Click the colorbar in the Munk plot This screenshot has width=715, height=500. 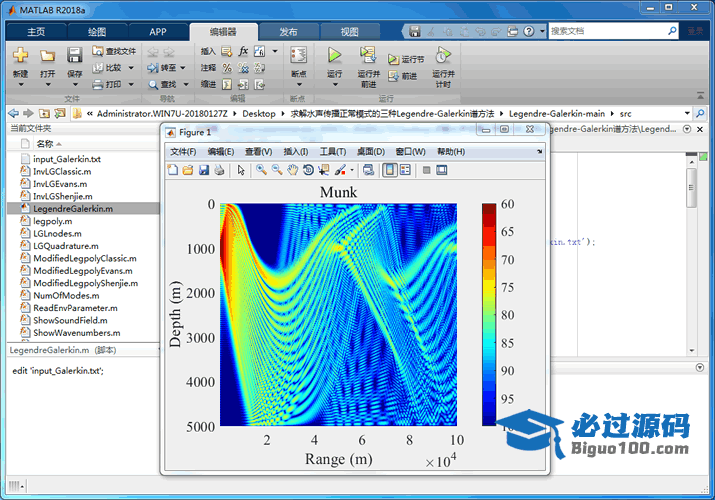pyautogui.click(x=489, y=314)
